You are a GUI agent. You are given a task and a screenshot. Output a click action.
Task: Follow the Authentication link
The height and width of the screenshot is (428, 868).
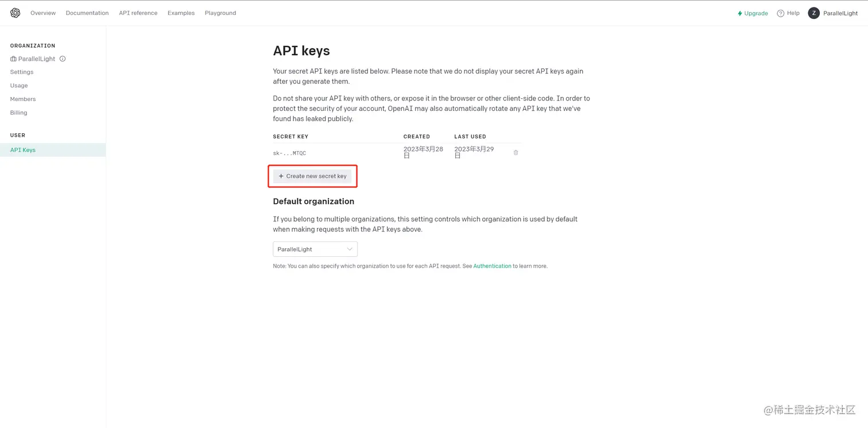[492, 266]
